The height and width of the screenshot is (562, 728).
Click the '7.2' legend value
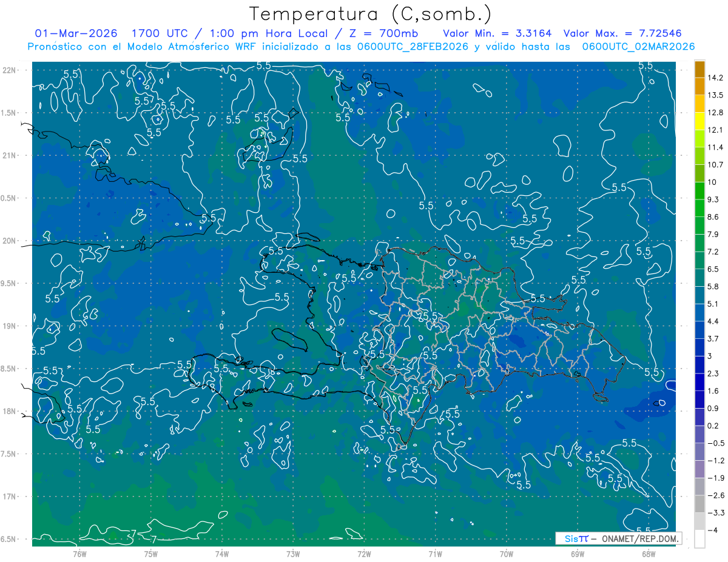(713, 252)
